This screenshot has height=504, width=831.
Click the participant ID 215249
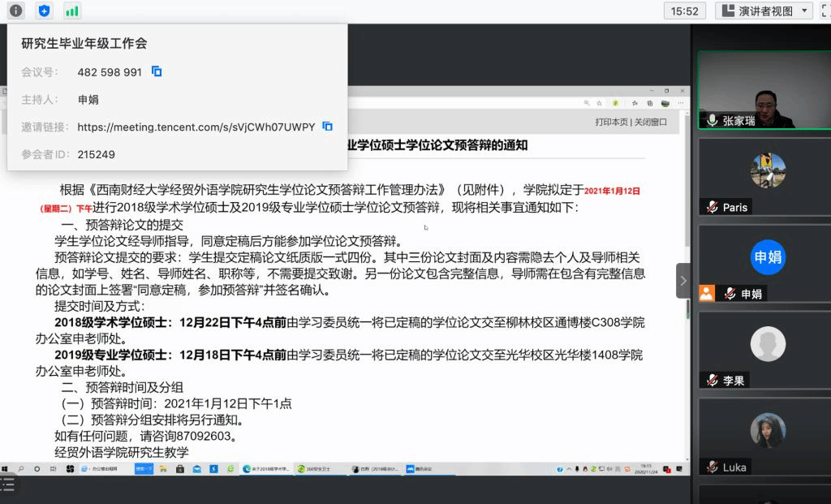[97, 154]
